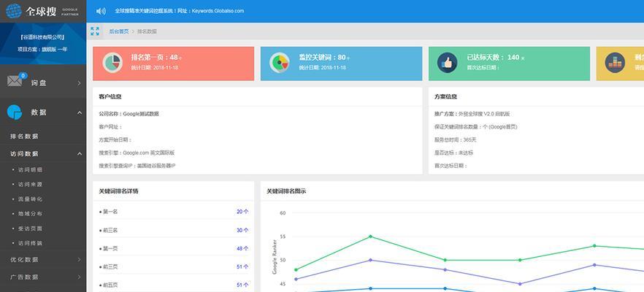This screenshot has height=292, width=644.
Task: Go to 后台首页 breadcrumb link
Action: pyautogui.click(x=119, y=31)
